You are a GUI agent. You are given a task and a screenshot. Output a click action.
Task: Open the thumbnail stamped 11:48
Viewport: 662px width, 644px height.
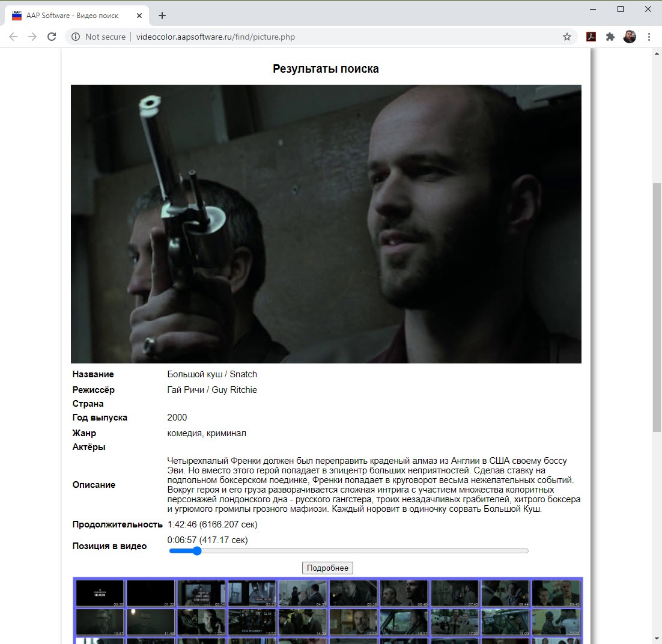(151, 622)
